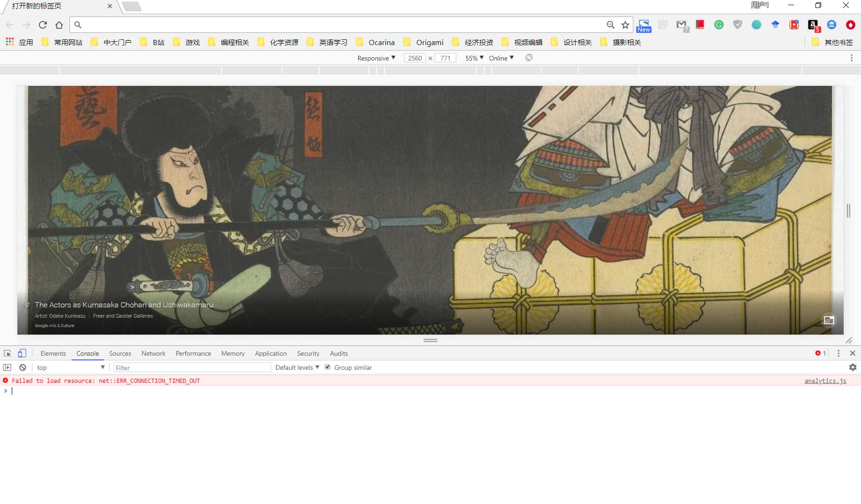Viewport: 861px width, 504px height.
Task: Focus the console Filter input
Action: (192, 367)
